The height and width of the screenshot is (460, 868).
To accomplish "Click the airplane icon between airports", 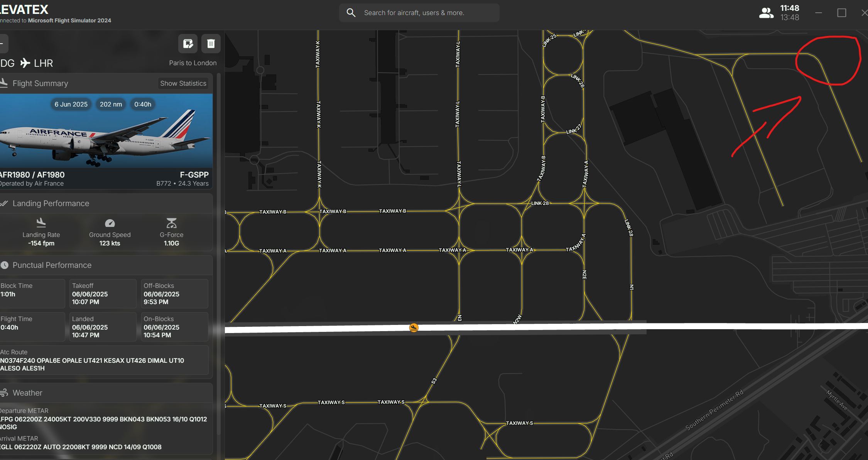I will [25, 63].
